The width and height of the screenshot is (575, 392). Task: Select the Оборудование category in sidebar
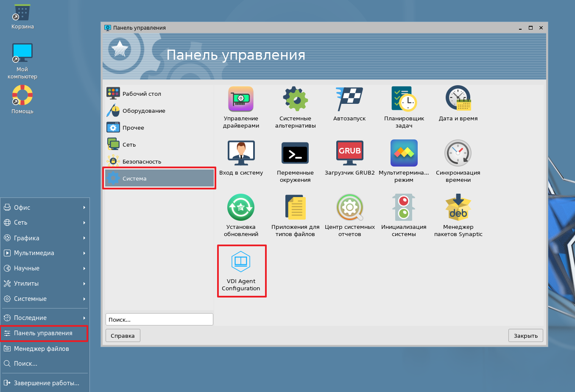click(143, 111)
